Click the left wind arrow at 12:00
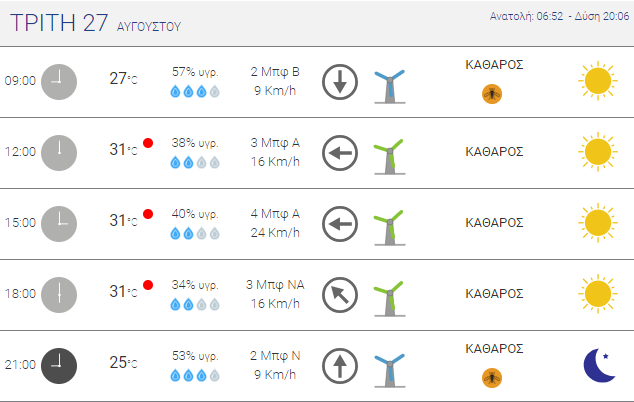This screenshot has height=402, width=634. (340, 153)
